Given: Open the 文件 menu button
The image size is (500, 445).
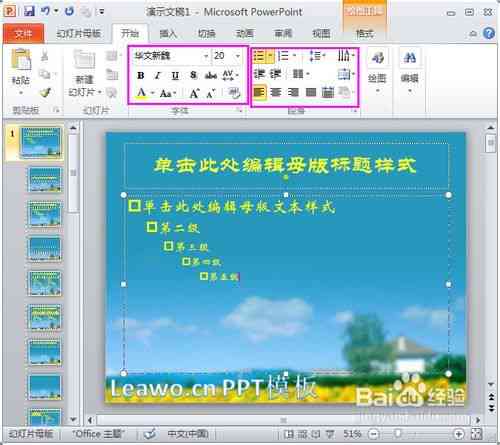Looking at the screenshot, I should (x=24, y=33).
